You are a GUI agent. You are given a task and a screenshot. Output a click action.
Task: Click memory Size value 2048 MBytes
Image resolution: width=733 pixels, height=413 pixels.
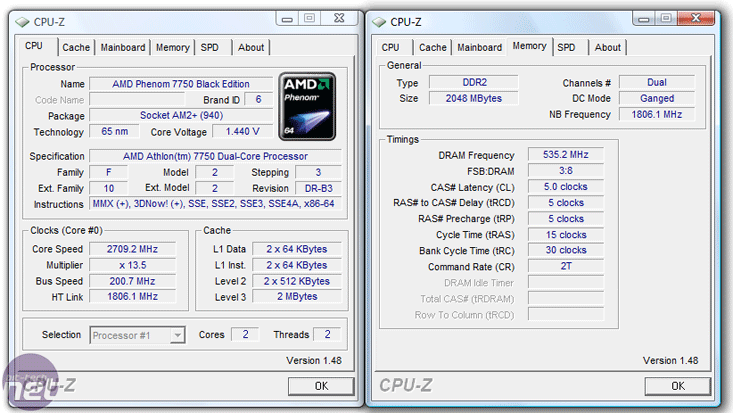coord(474,98)
